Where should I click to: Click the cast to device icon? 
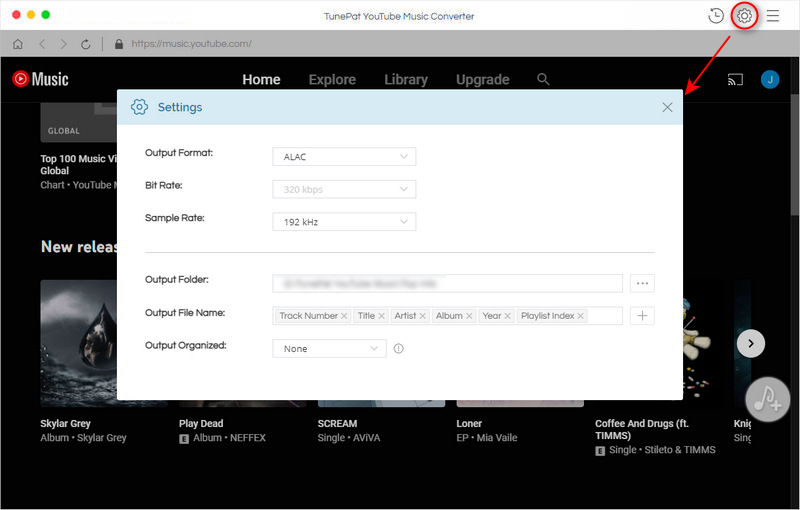coord(735,80)
